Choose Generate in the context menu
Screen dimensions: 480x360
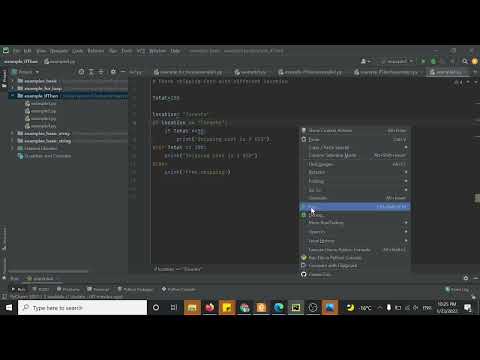coord(355,198)
